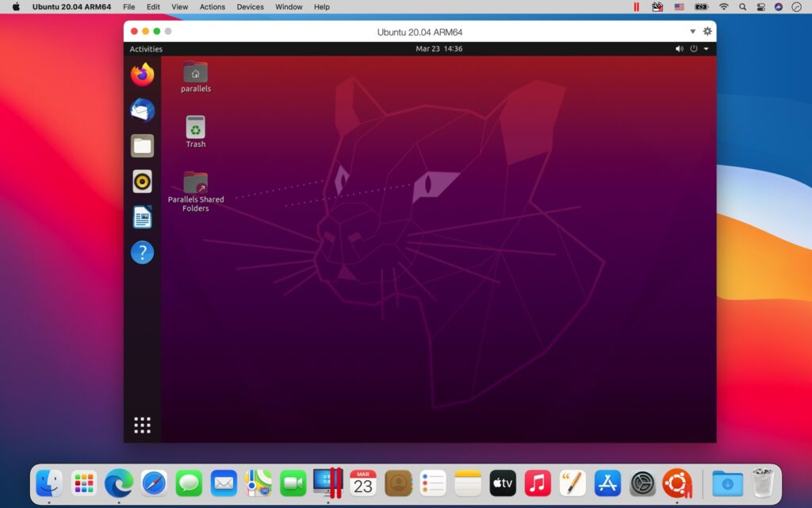Launch Thunderbird Mail from the dock

(142, 110)
